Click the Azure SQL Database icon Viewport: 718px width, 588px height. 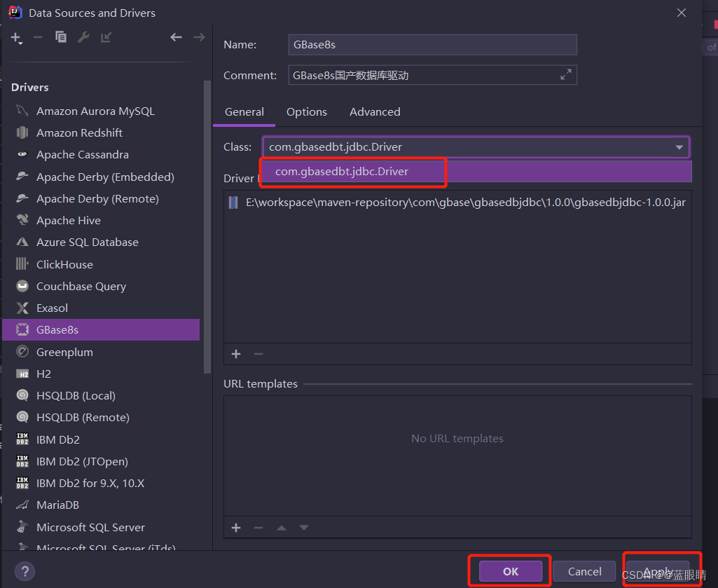pos(22,242)
